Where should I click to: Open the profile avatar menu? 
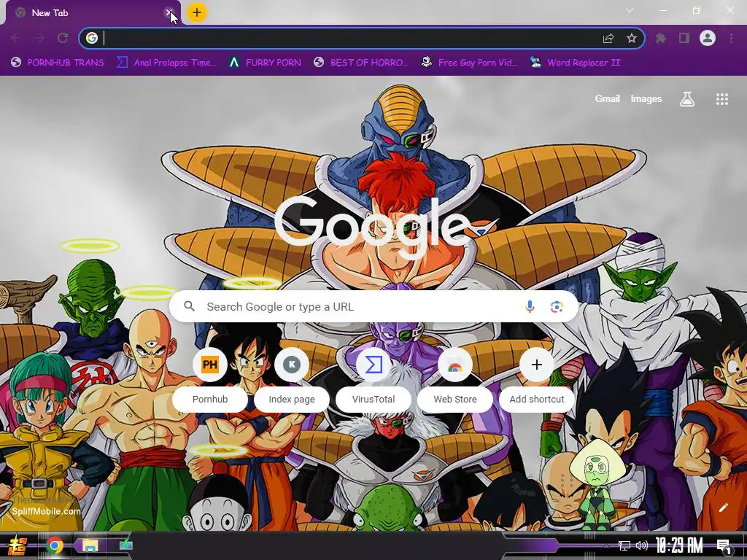708,38
